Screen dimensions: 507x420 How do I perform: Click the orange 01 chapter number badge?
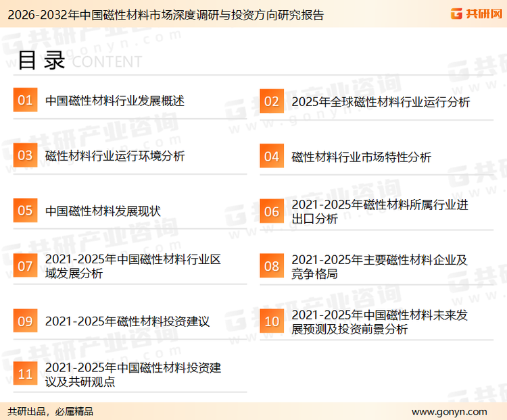pos(25,101)
